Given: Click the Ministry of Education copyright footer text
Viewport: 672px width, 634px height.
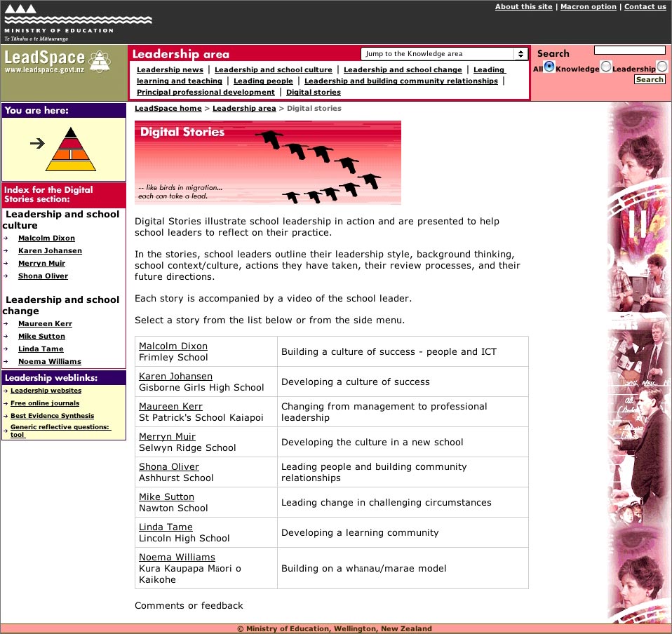Looking at the screenshot, I should tap(335, 629).
